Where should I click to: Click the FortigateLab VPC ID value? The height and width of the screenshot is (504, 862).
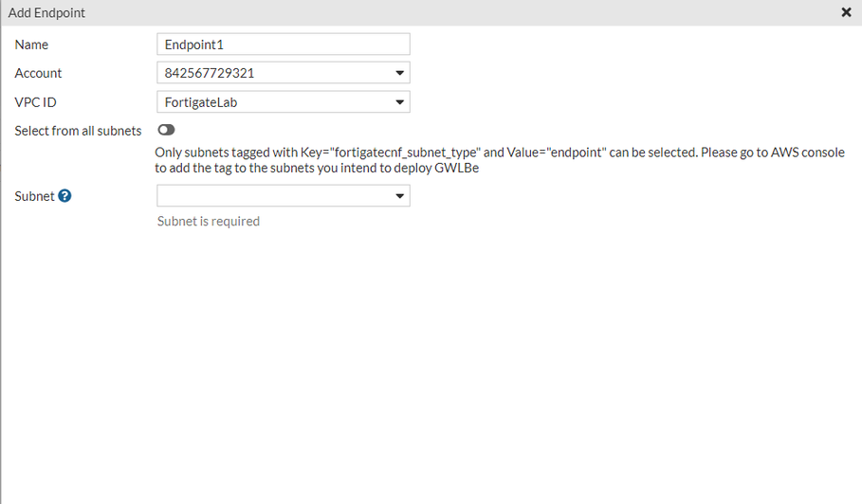point(201,101)
